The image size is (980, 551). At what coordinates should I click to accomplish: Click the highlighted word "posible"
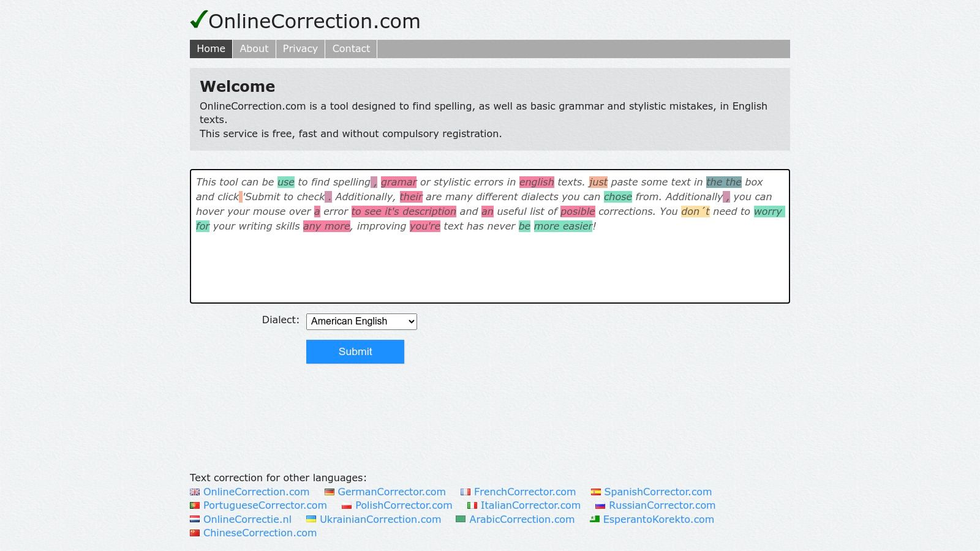[x=578, y=211]
